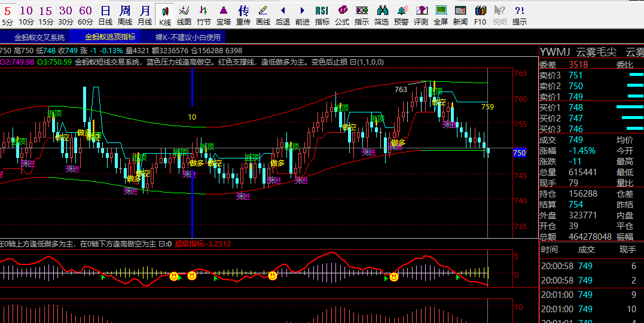
Task: Click the 750 current price marker
Action: pos(519,153)
